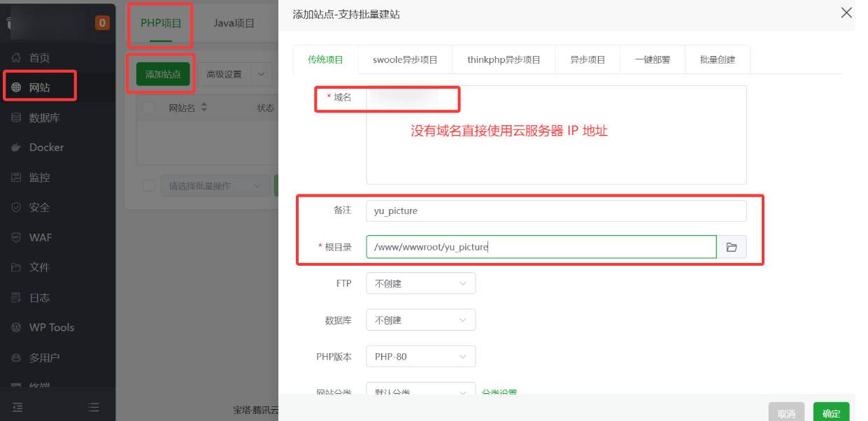Click the 文件 folder icon in sidebar
The height and width of the screenshot is (421, 868).
pos(16,267)
